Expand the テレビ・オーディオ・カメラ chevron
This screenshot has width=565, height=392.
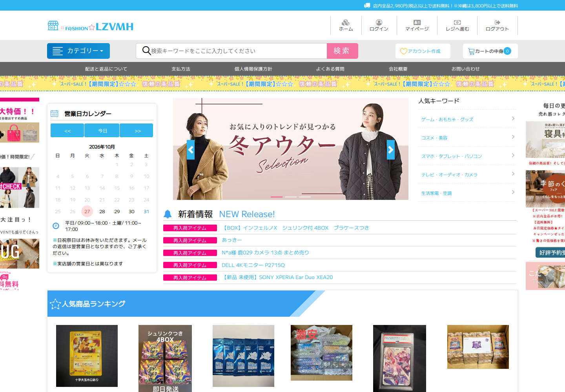click(x=513, y=174)
